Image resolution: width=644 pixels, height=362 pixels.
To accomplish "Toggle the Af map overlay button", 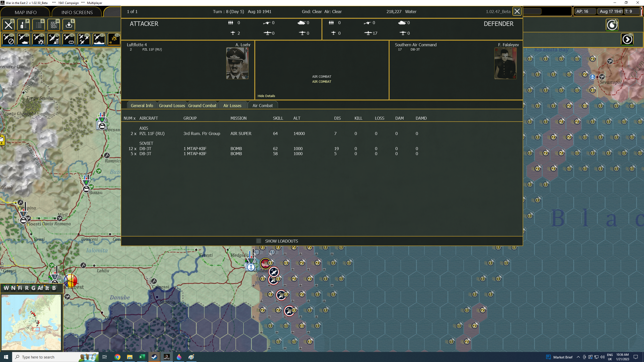I will coord(40,288).
